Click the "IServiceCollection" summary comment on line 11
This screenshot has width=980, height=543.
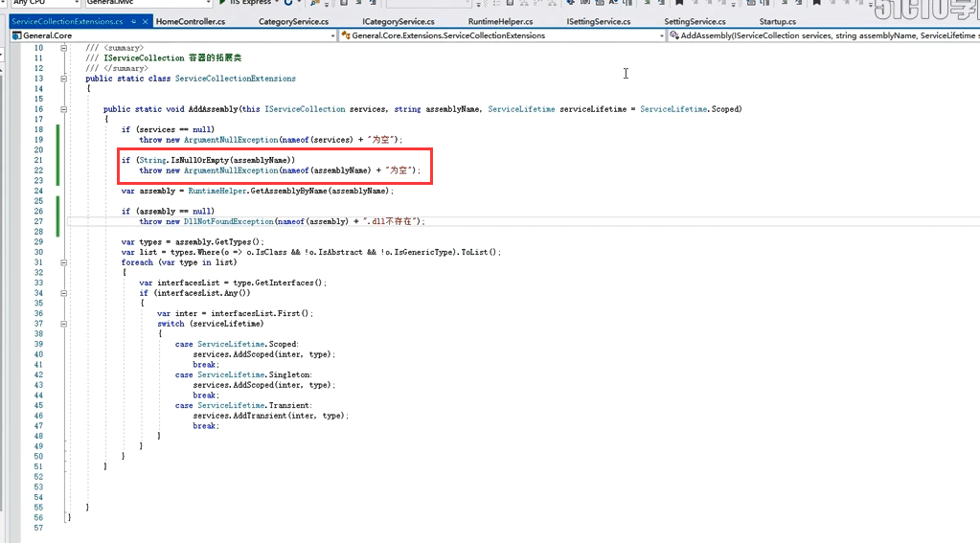[144, 58]
